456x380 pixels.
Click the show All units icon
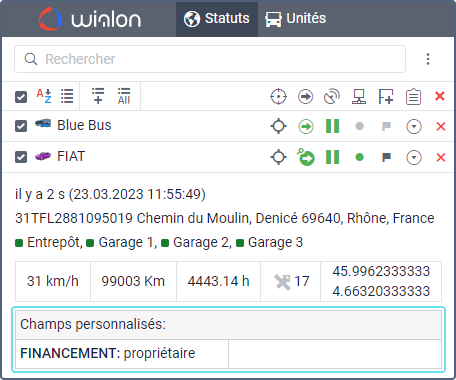(x=124, y=96)
